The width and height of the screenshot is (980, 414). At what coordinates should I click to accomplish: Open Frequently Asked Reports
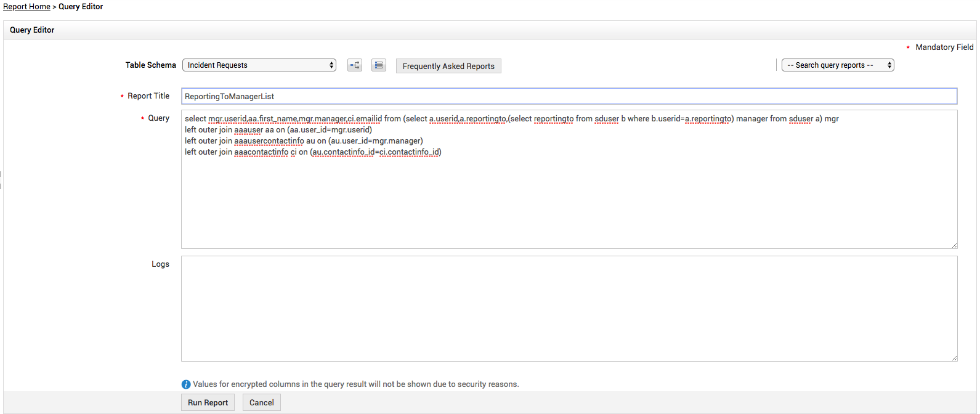tap(448, 66)
